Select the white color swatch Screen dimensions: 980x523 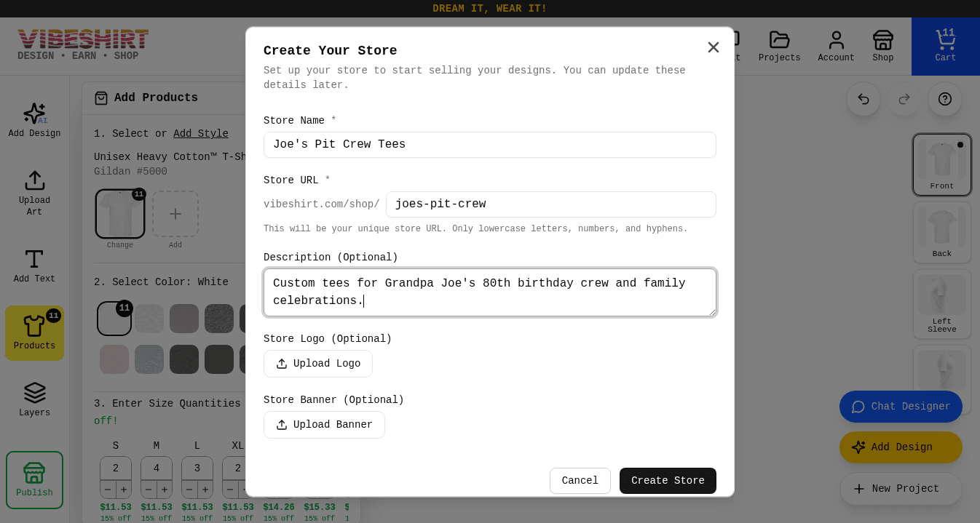pos(114,319)
